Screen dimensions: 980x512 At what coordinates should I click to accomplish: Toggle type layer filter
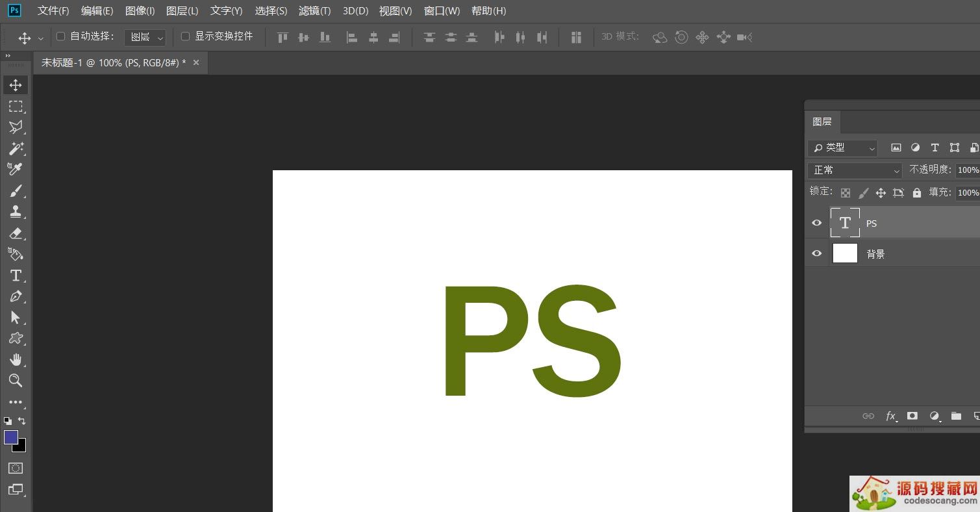(x=935, y=147)
